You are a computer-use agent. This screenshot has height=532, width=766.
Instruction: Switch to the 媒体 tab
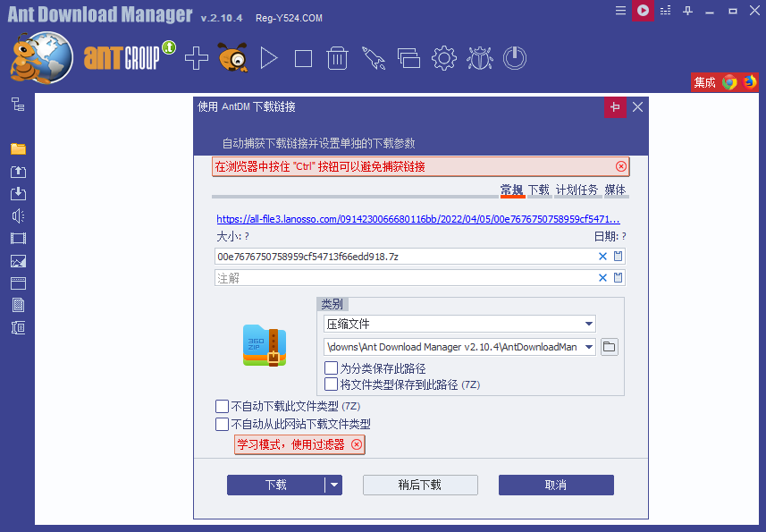point(615,190)
